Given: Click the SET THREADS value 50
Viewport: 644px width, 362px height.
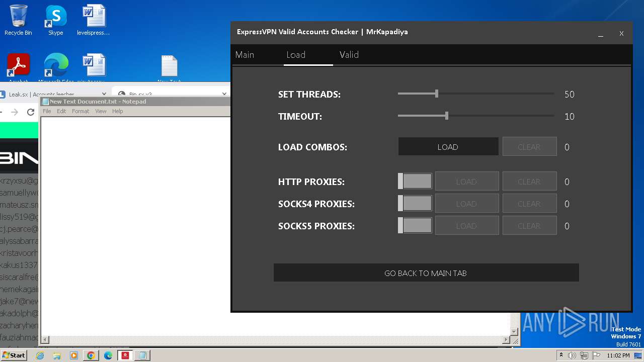Looking at the screenshot, I should [x=570, y=95].
